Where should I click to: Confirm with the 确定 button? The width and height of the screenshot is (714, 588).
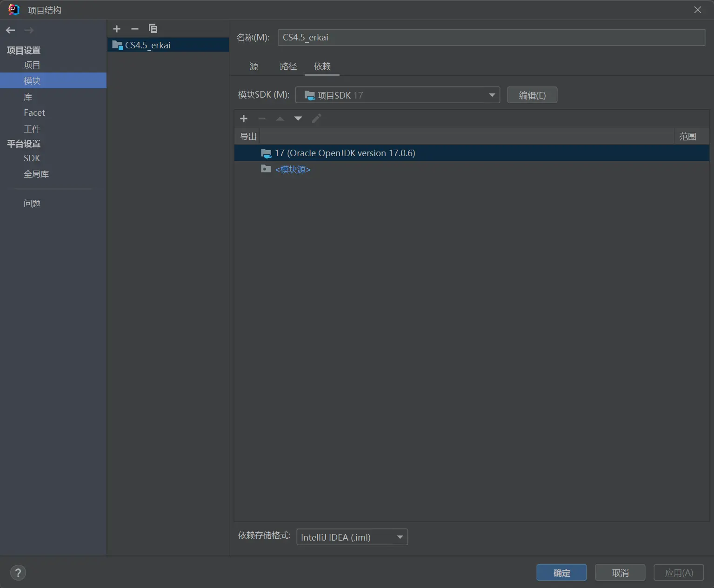(x=561, y=573)
